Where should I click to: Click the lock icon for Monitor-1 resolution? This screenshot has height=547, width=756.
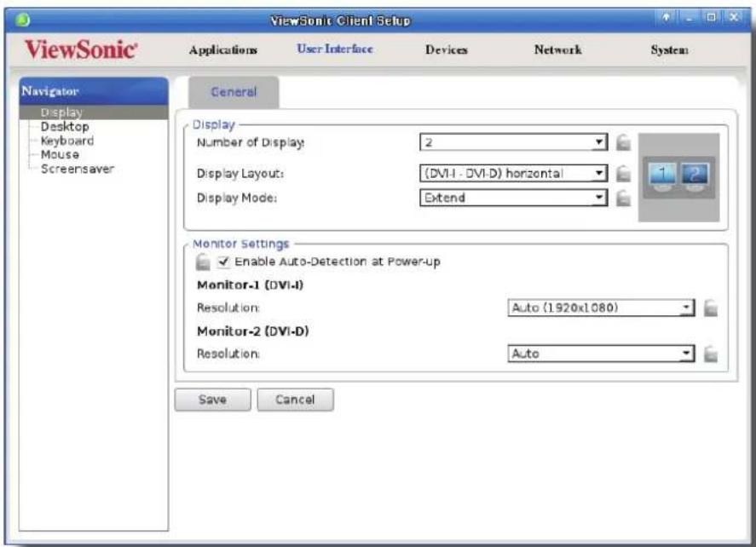(711, 308)
